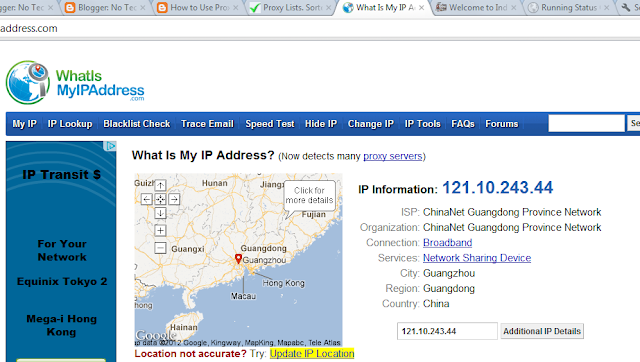Viewport: 640px width, 362px height.
Task: Click the navigation bar search field
Action: coord(587,123)
